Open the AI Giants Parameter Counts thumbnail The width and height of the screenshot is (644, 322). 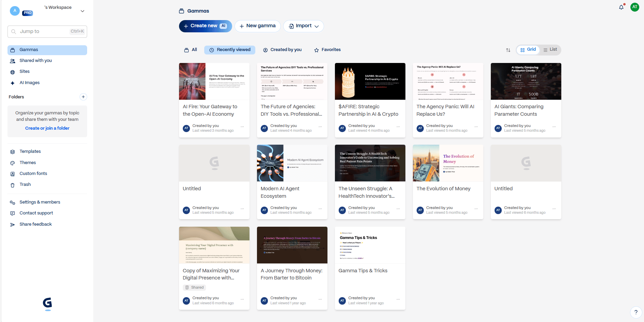pos(526,81)
